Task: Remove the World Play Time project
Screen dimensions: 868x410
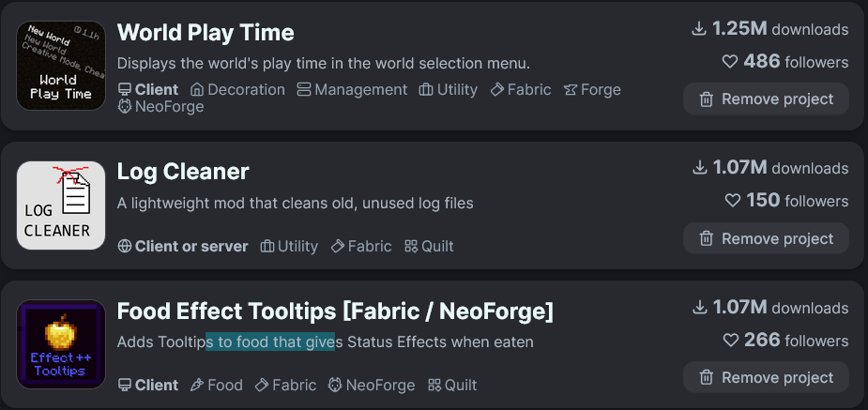Action: [x=766, y=99]
